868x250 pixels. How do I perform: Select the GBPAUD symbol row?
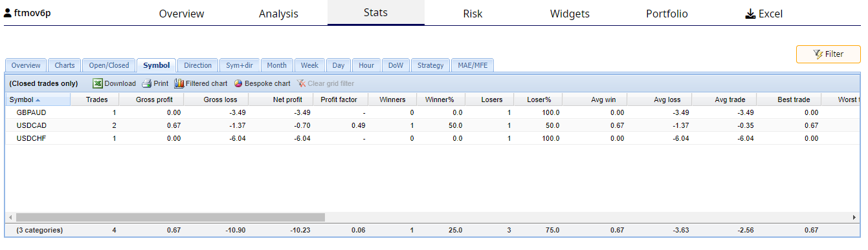[432, 112]
